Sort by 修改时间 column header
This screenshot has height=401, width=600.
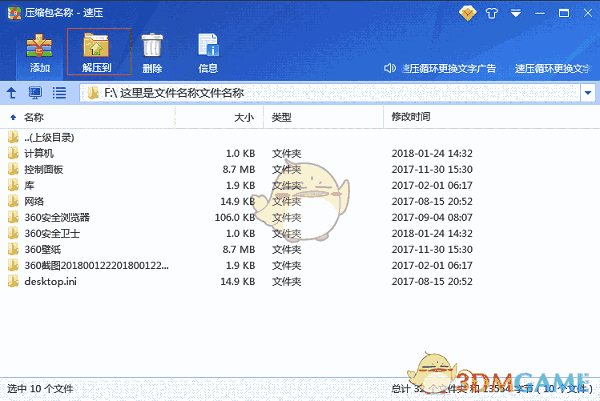pyautogui.click(x=411, y=117)
